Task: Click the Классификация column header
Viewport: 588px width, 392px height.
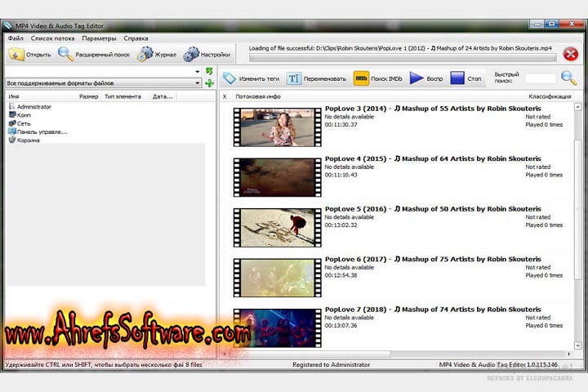Action: pyautogui.click(x=550, y=96)
